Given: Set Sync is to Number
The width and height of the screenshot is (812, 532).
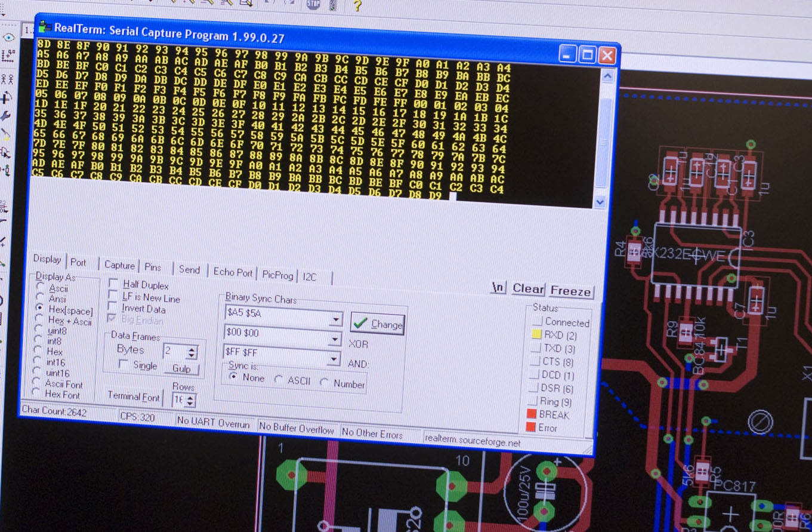Looking at the screenshot, I should coord(324,382).
